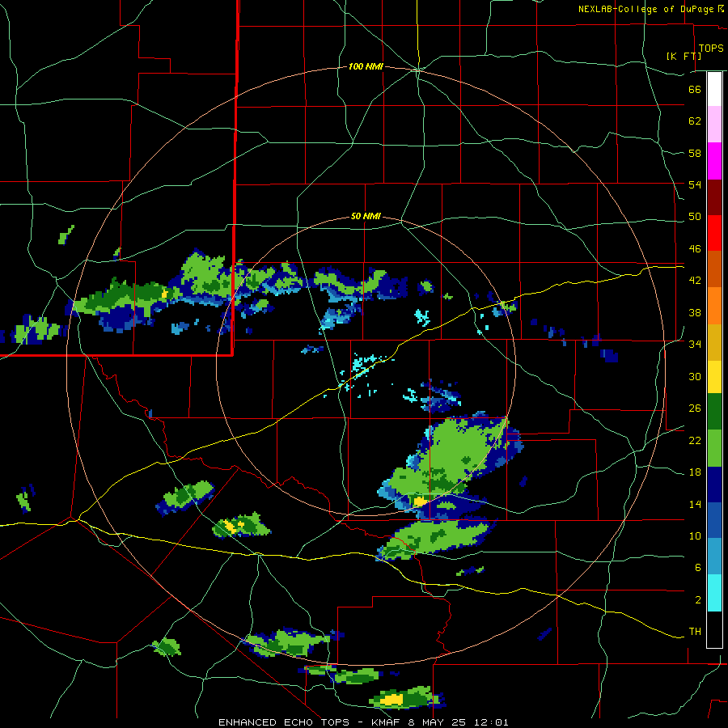Click the 30 value on the legend
Image resolution: width=728 pixels, height=728 pixels.
click(x=695, y=376)
